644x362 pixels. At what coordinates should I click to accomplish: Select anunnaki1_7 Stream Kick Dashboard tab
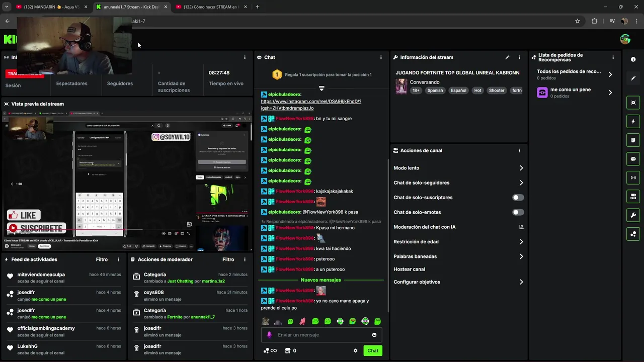click(x=131, y=7)
